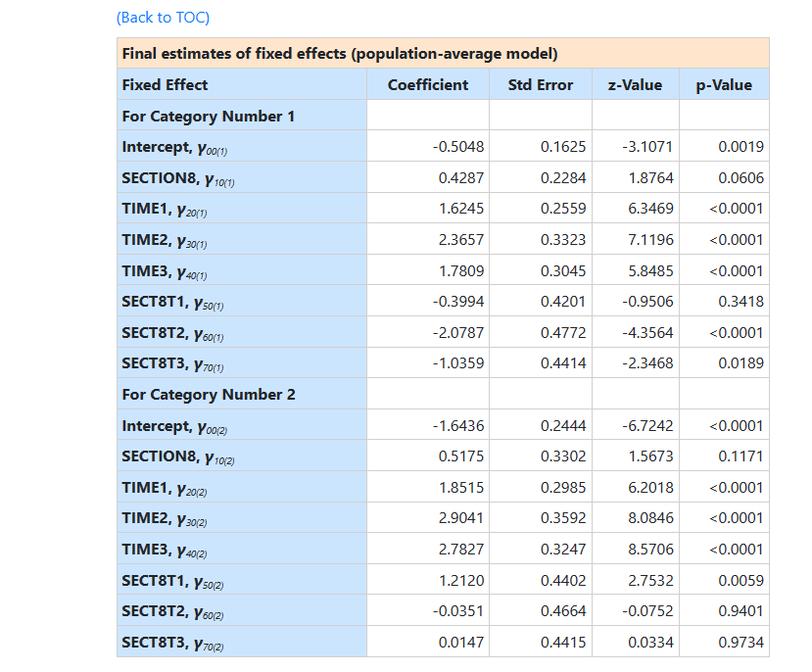This screenshot has width=812, height=672.
Task: Select the p-value 0.0189 cell
Action: pyautogui.click(x=740, y=363)
